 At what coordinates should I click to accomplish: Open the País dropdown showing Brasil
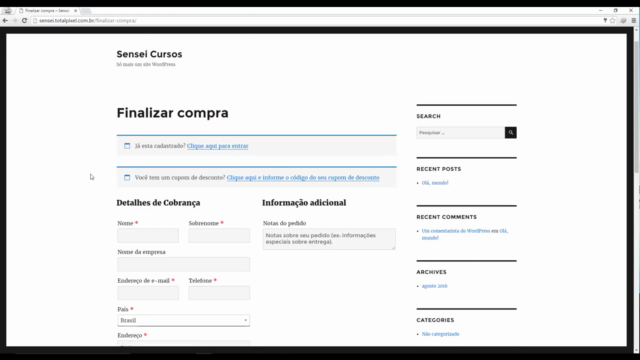[184, 320]
